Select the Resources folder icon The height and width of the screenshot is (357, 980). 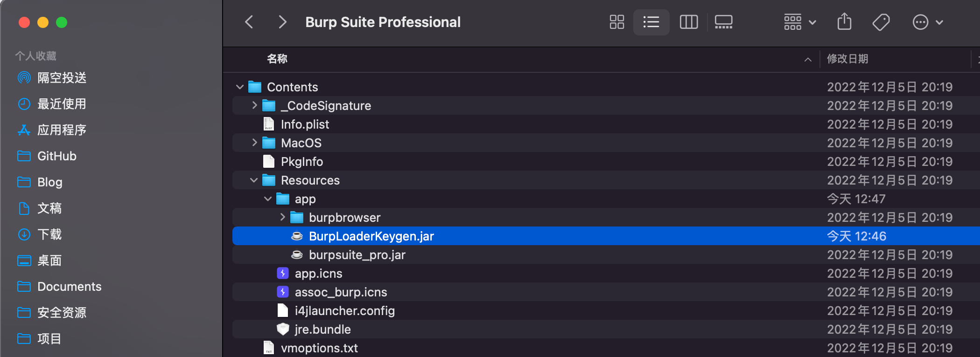269,180
